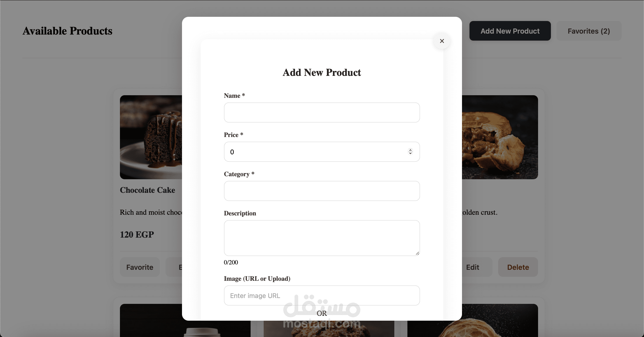
Task: Close the Add New Product dialog
Action: pos(442,41)
